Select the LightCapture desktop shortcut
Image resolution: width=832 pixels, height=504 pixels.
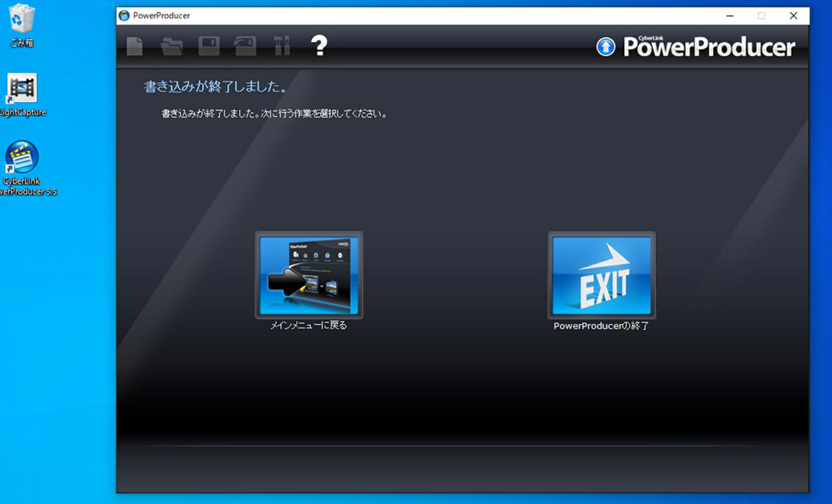(x=21, y=95)
